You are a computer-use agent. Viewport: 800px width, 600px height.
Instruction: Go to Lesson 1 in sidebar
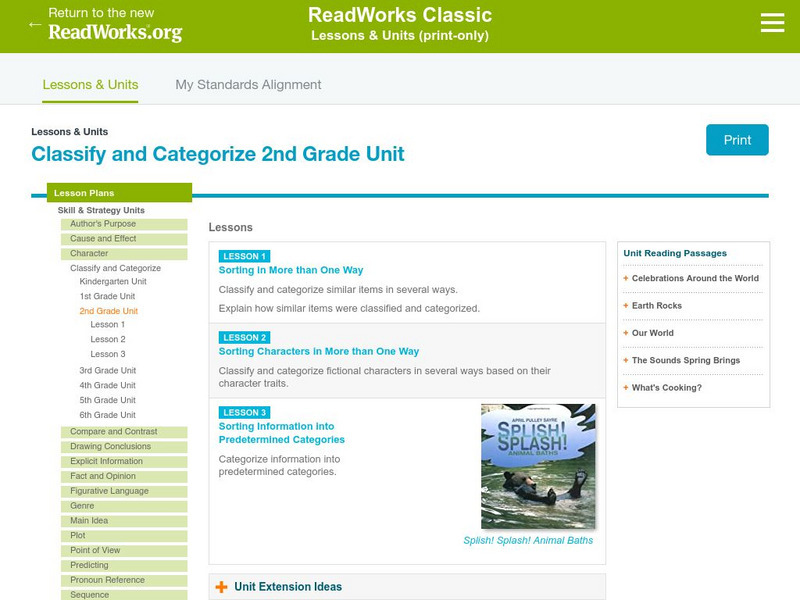click(x=108, y=324)
